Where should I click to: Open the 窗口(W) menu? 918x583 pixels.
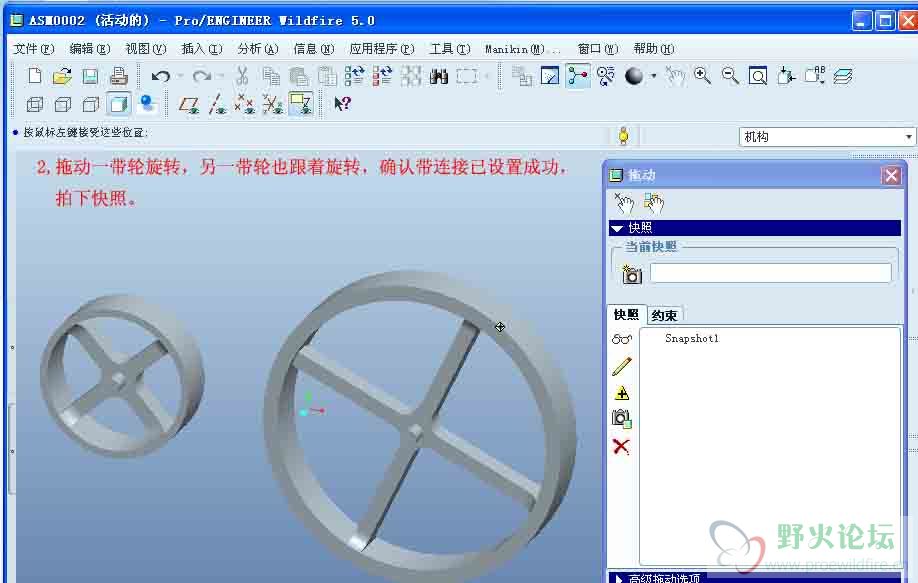pyautogui.click(x=598, y=49)
